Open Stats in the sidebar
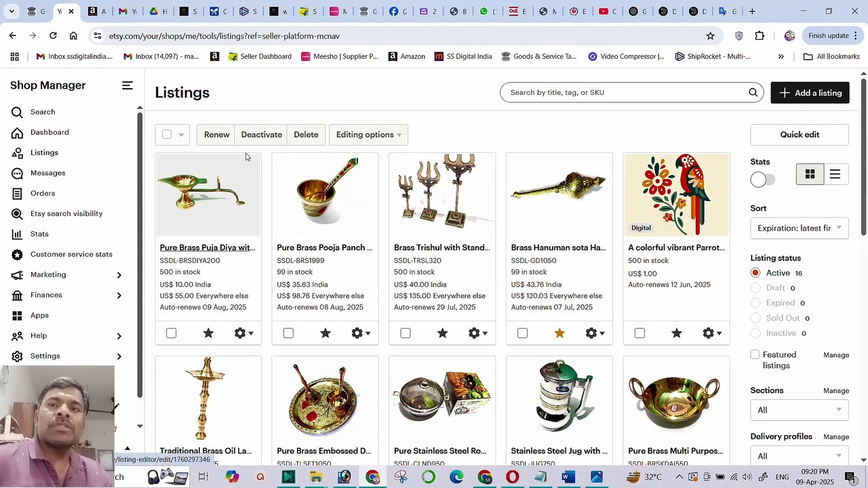Viewport: 868px width, 488px height. [x=39, y=234]
